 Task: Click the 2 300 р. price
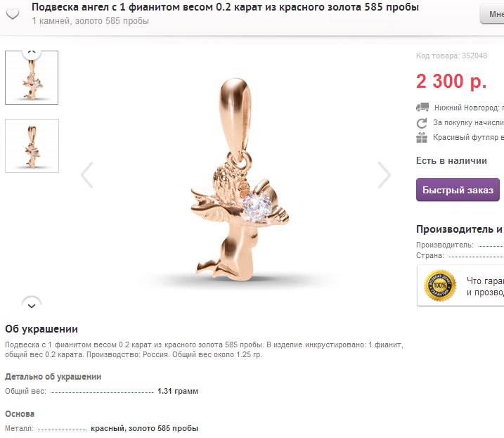pyautogui.click(x=451, y=81)
